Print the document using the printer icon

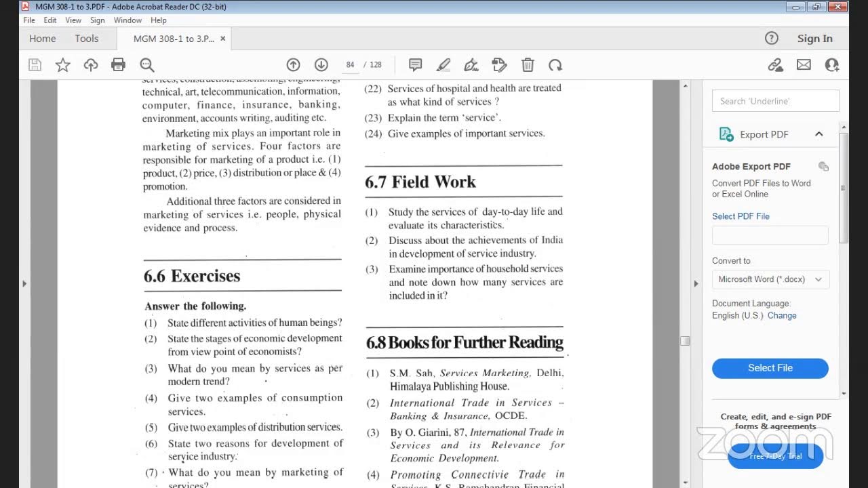(x=119, y=65)
